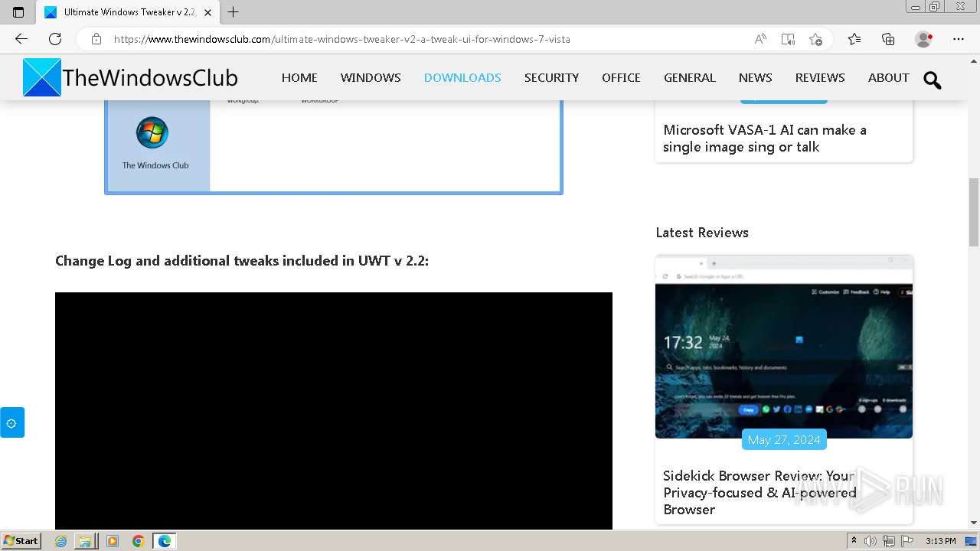Image resolution: width=980 pixels, height=551 pixels.
Task: Open Microsoft VASA-1 AI article link
Action: pyautogui.click(x=765, y=139)
